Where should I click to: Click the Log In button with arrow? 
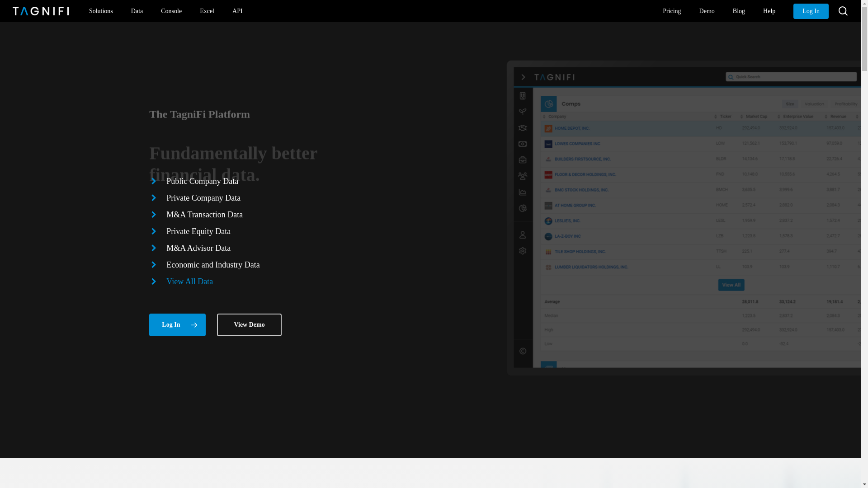tap(177, 325)
